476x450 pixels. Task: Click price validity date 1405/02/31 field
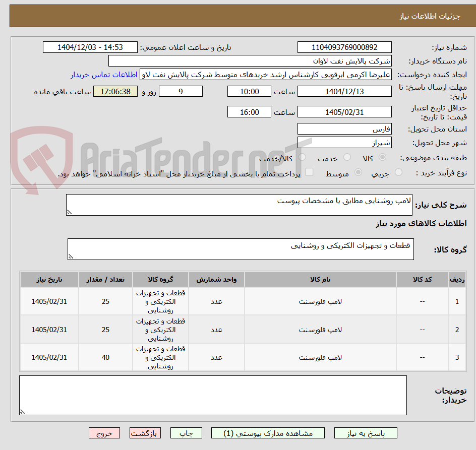(344, 112)
